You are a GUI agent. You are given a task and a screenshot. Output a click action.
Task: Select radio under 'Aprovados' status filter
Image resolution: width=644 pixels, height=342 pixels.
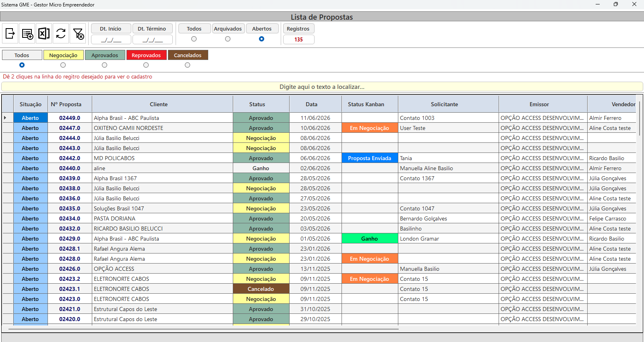coord(105,65)
